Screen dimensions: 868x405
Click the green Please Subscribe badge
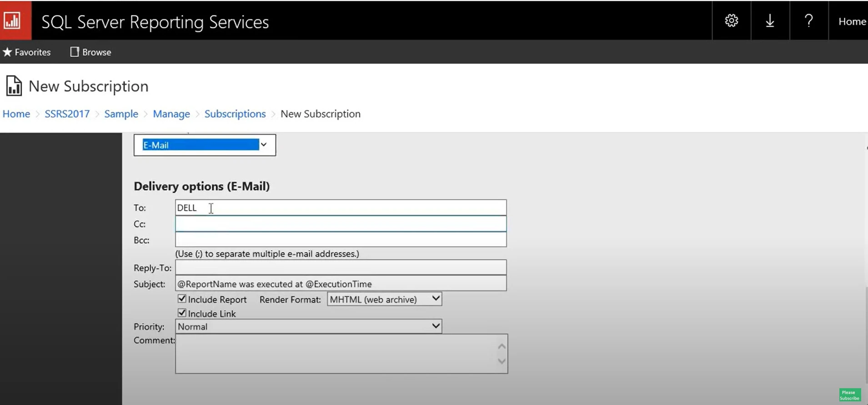[849, 395]
